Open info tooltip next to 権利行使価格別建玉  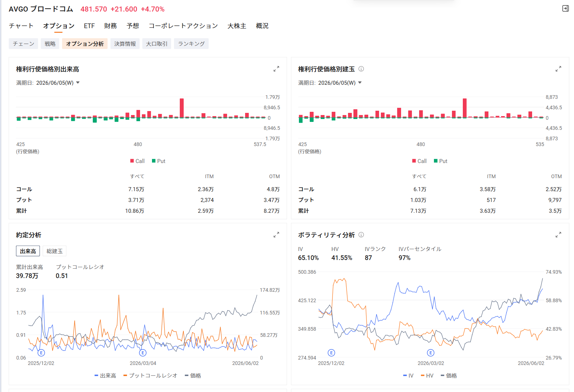click(361, 69)
